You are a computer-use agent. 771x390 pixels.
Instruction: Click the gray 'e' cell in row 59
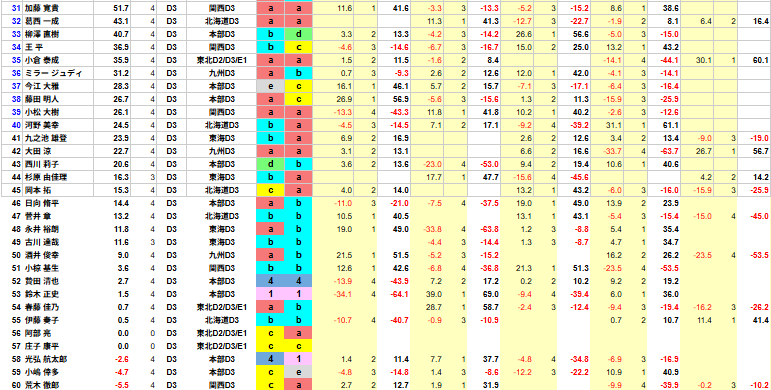(298, 372)
